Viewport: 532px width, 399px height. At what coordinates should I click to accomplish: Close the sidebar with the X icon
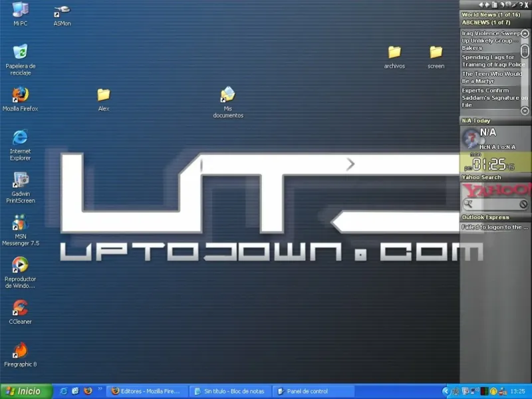(x=526, y=5)
